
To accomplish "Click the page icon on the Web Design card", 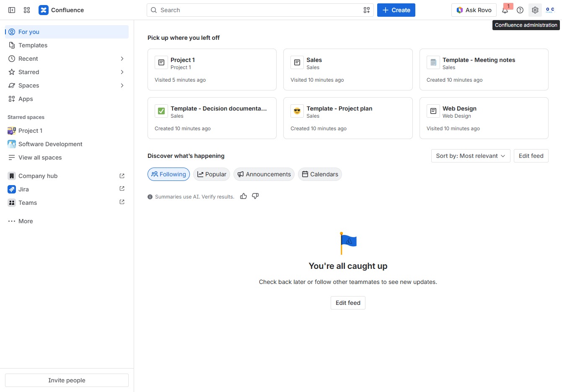I will coord(433,111).
